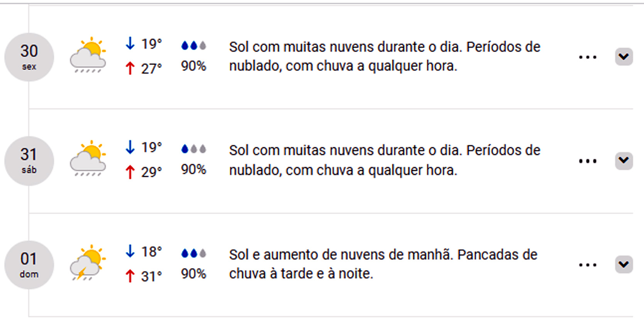Click the red maximum temperature arrow for Sunday
This screenshot has width=644, height=325.
coord(130,276)
